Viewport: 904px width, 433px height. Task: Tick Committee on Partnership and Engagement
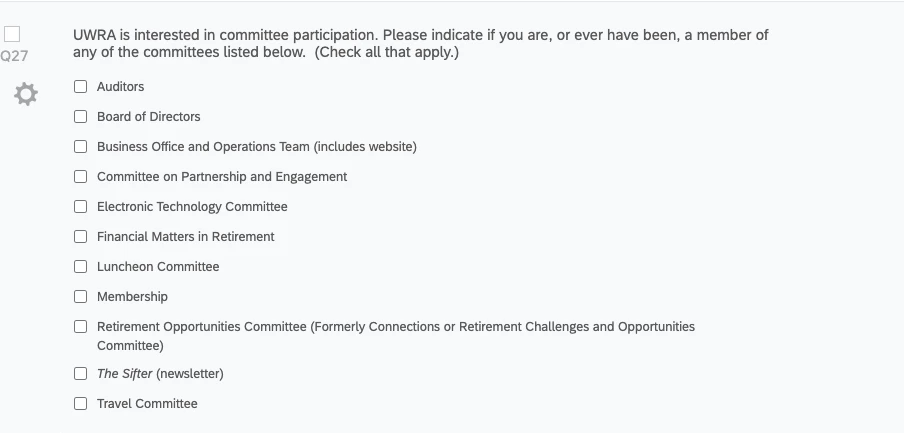click(81, 176)
